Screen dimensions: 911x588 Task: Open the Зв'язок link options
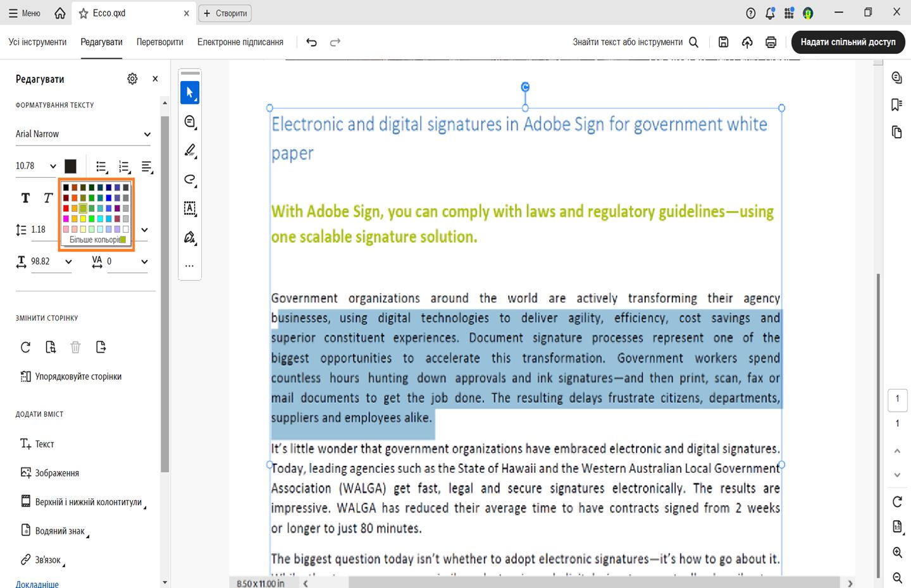(x=43, y=560)
